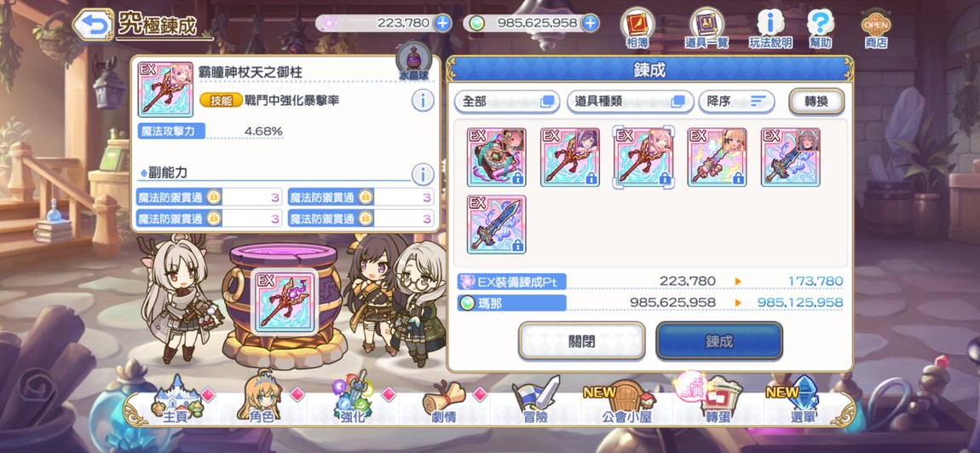
Task: Add gems with the plus next to 223,780
Action: pos(442,23)
